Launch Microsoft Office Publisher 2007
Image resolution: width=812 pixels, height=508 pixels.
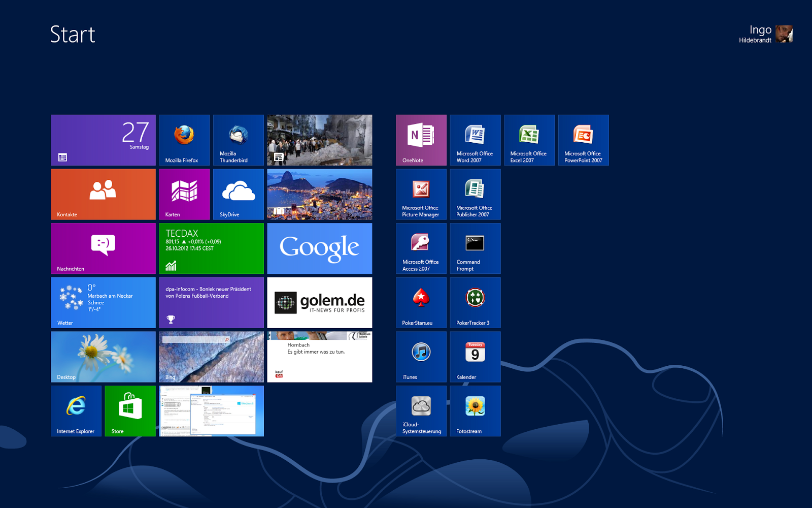pos(476,195)
